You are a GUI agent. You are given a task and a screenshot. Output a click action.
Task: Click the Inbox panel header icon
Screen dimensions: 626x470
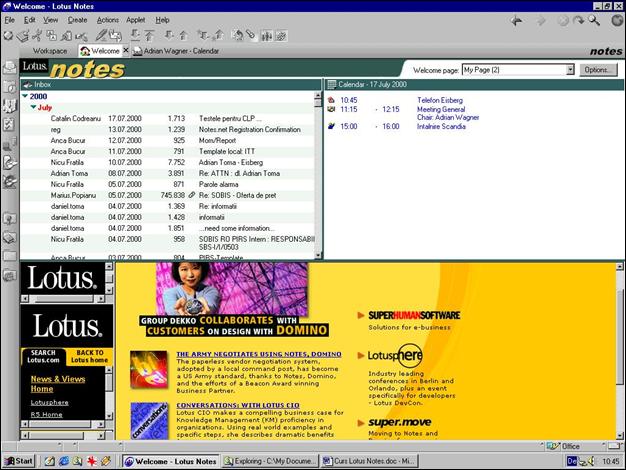(27, 85)
